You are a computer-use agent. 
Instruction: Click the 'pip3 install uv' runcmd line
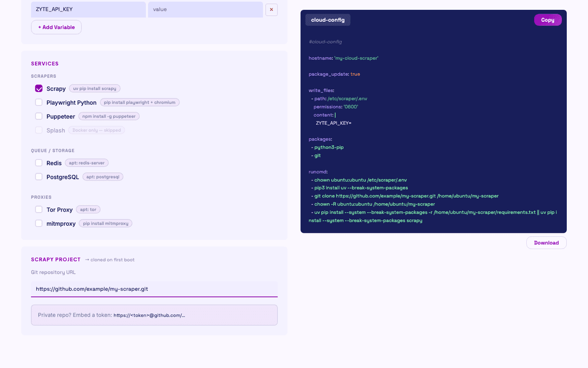[359, 188]
